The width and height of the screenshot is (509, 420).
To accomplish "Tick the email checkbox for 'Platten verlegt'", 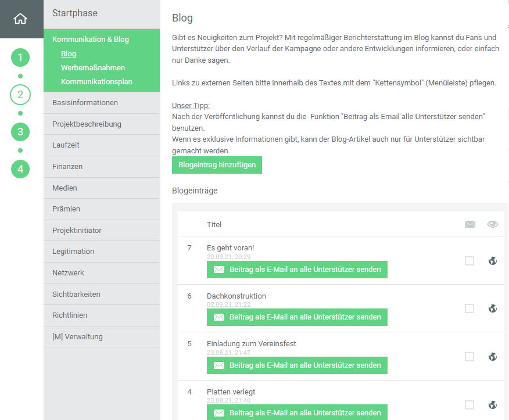I will (469, 405).
